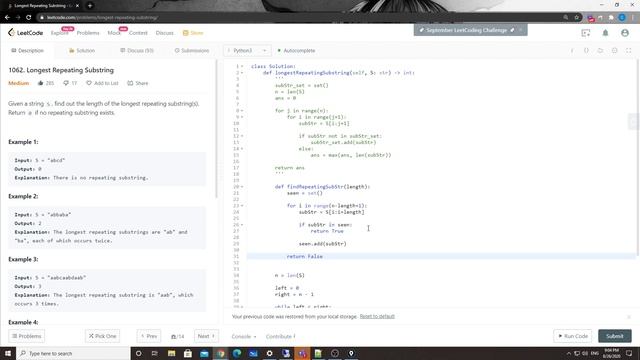This screenshot has width=640, height=360.
Task: Close the Longest Repeating Substring tab
Action: click(77, 6)
